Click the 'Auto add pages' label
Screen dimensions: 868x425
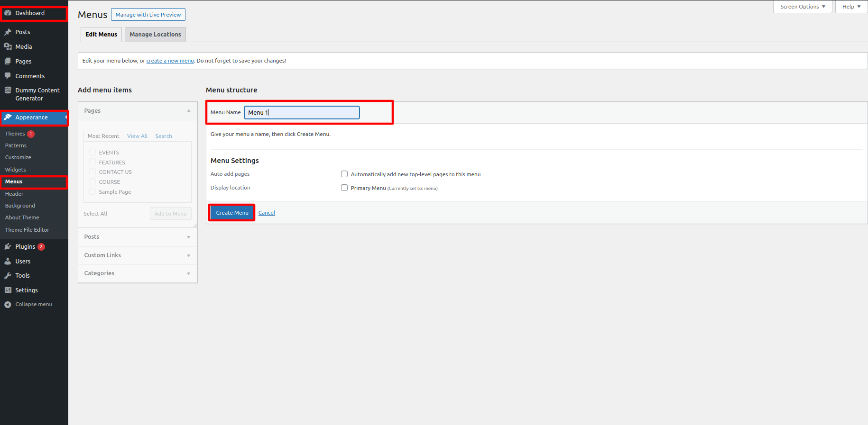tap(230, 174)
